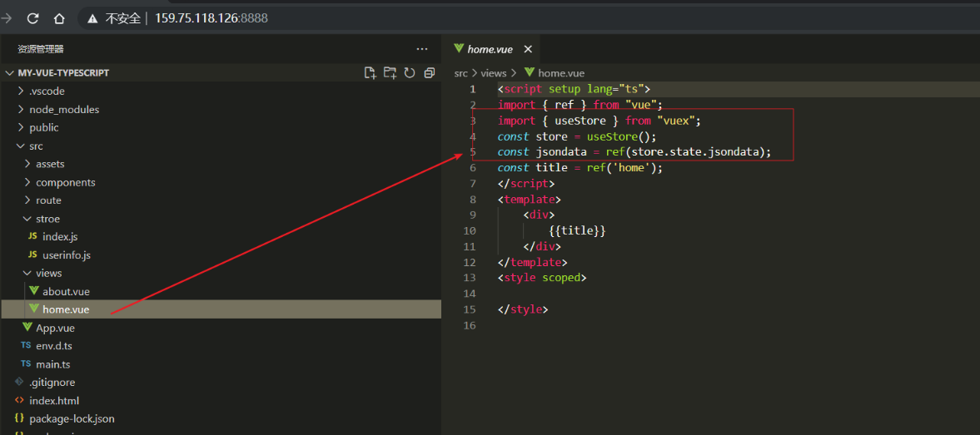This screenshot has width=980, height=435.
Task: Click the not-secure warning icon in address bar
Action: point(92,19)
